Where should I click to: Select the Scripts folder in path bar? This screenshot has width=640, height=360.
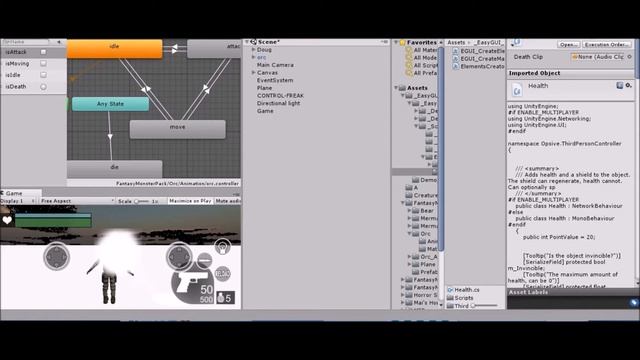460,298
